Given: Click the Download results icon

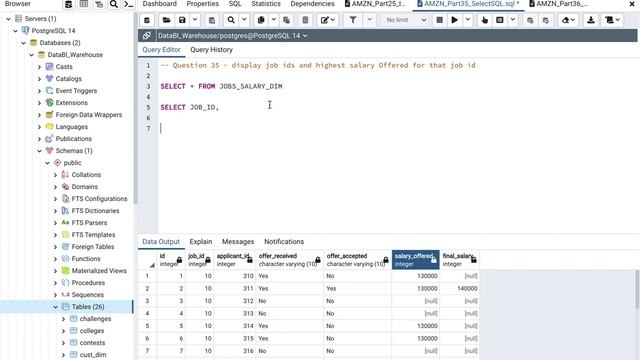Looking at the screenshot, I should [591, 20].
